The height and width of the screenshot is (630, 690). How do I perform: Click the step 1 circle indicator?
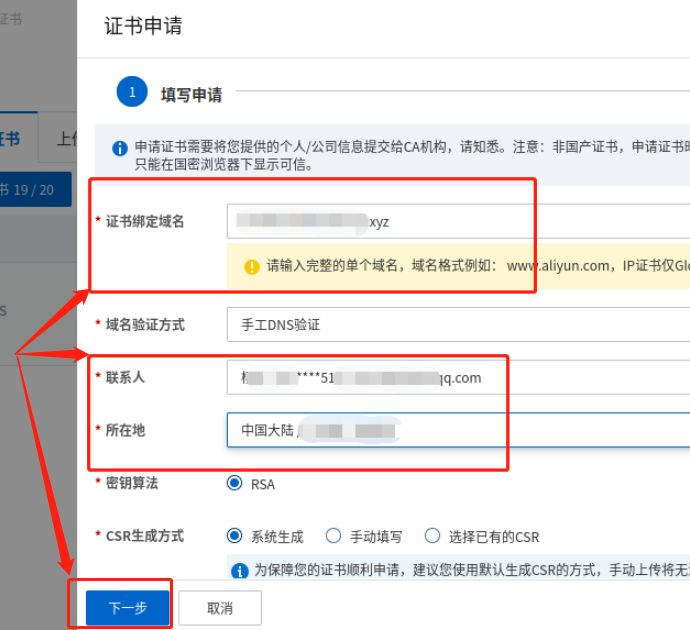tap(132, 93)
